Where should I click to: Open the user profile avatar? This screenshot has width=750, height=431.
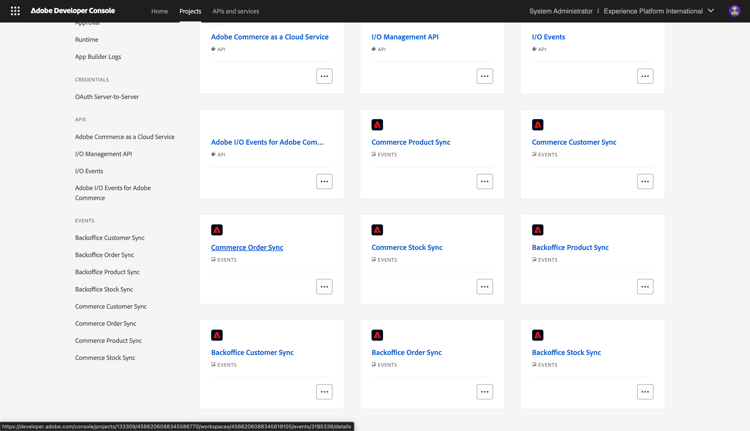[734, 11]
